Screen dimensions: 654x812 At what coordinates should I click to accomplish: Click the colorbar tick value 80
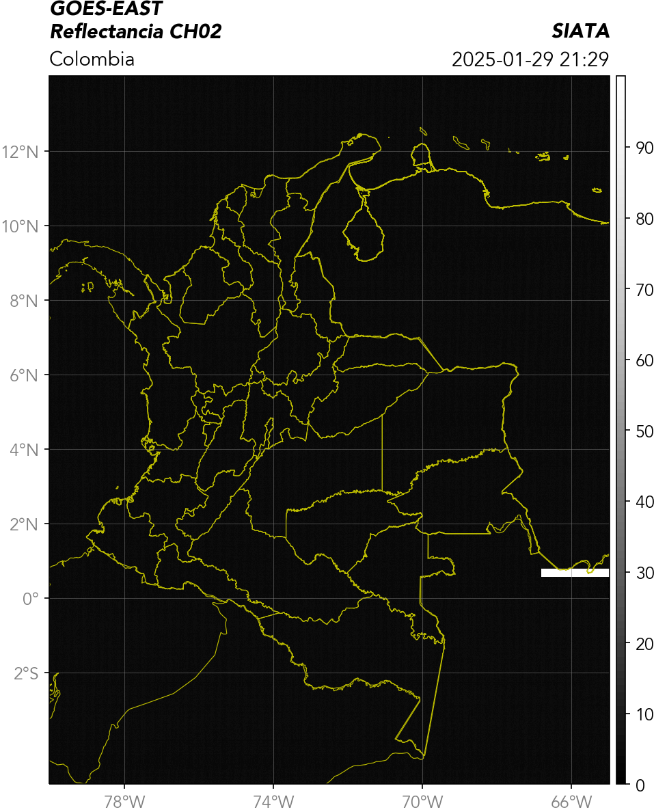644,219
